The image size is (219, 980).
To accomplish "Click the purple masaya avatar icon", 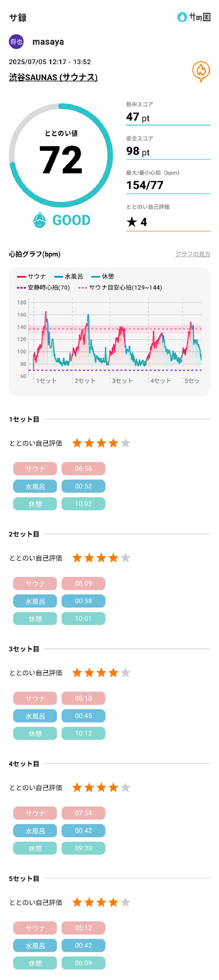I will [x=16, y=41].
